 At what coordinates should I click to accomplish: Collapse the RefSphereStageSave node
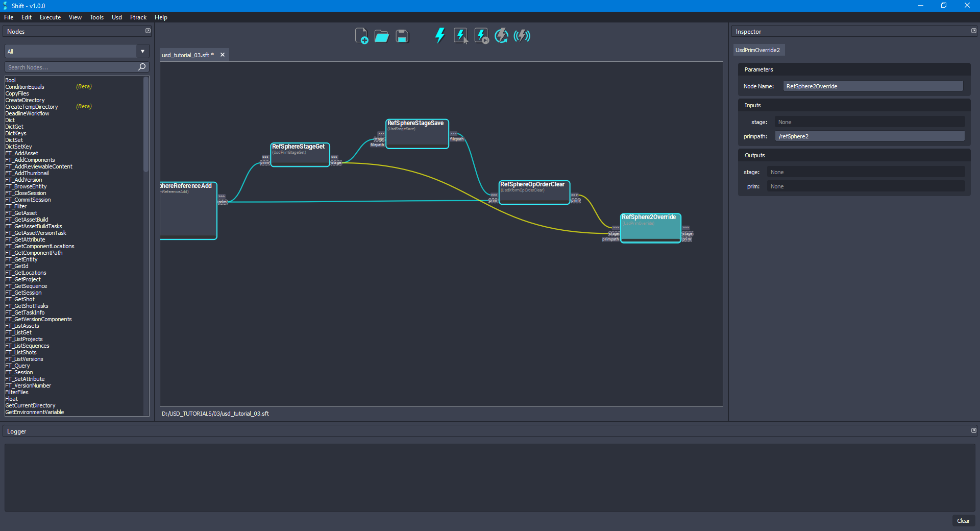coord(417,123)
